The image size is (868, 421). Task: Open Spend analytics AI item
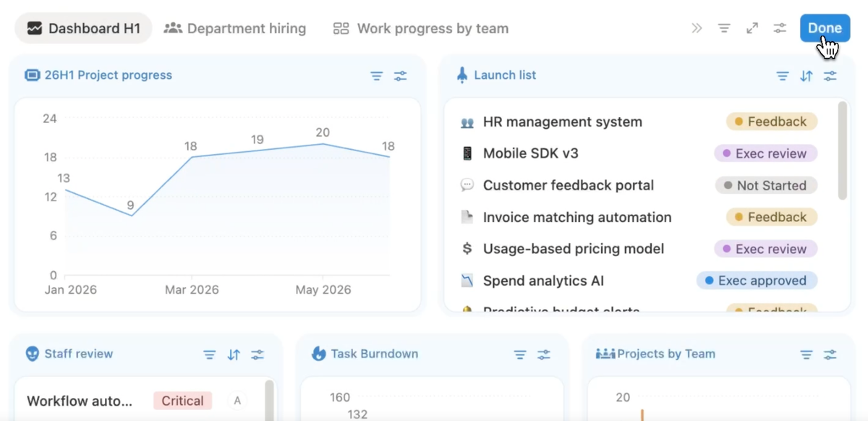point(543,281)
